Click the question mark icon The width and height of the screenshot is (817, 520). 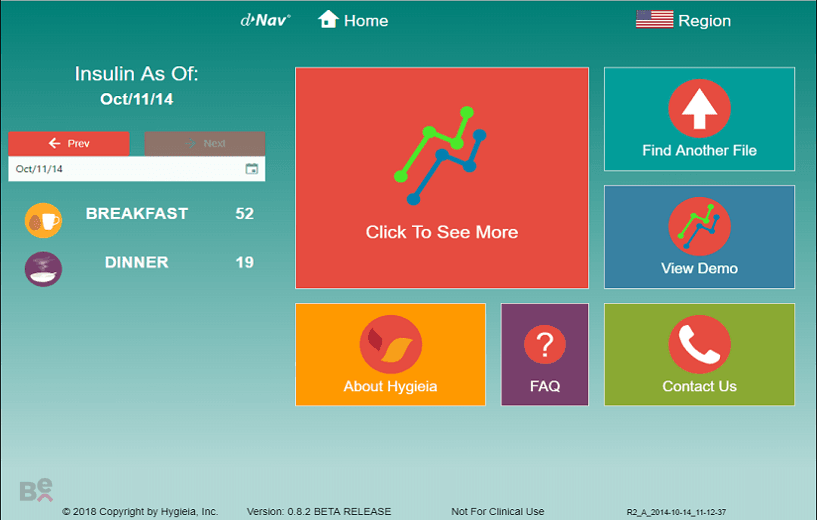pyautogui.click(x=544, y=344)
